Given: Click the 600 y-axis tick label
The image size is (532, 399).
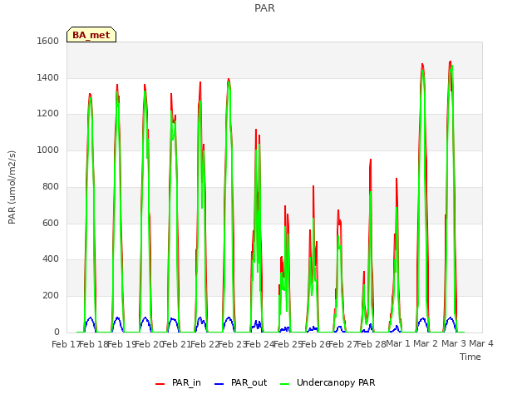Looking at the screenshot, I should pos(51,223).
